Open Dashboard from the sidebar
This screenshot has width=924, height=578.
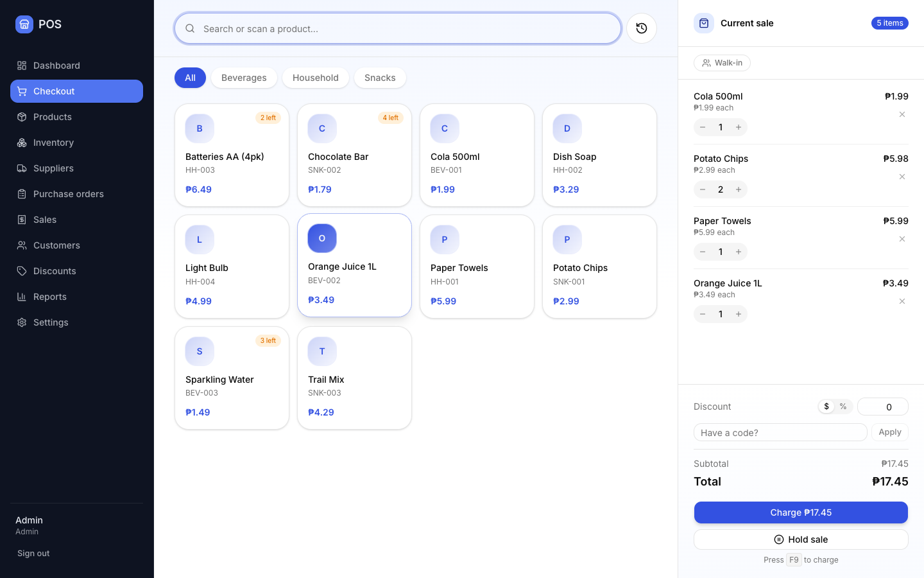(76, 66)
